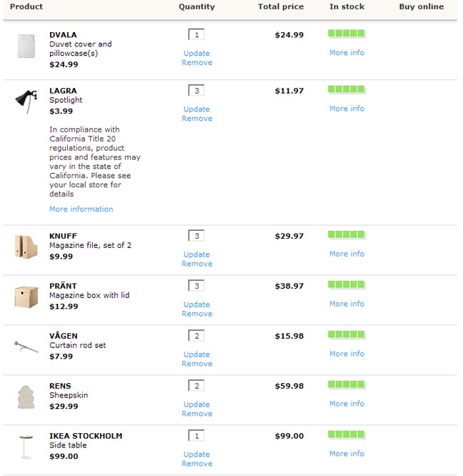463x476 pixels.
Task: Select the LAGRA quantity box
Action: click(x=196, y=91)
